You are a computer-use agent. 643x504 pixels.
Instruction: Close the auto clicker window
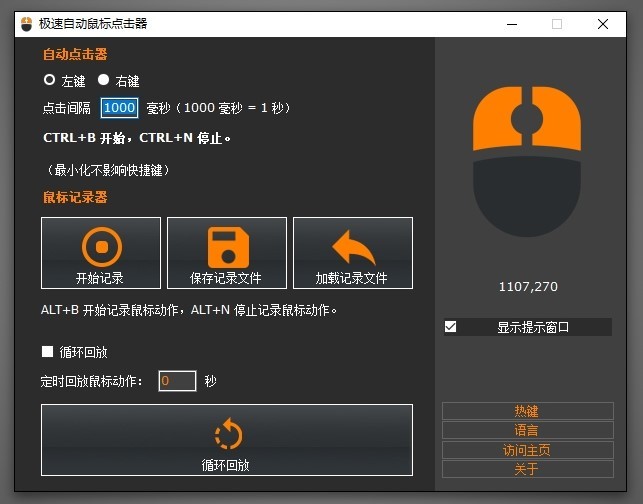pos(602,24)
